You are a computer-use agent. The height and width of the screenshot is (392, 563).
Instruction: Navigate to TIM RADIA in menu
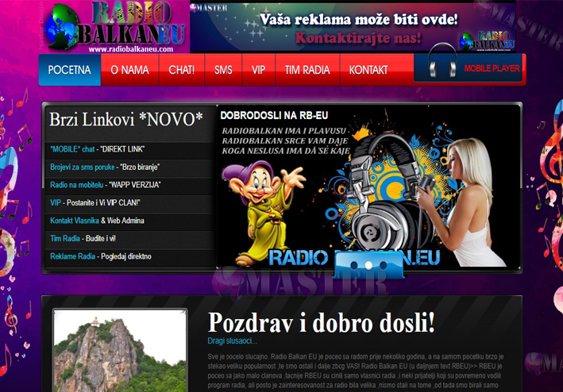point(307,70)
